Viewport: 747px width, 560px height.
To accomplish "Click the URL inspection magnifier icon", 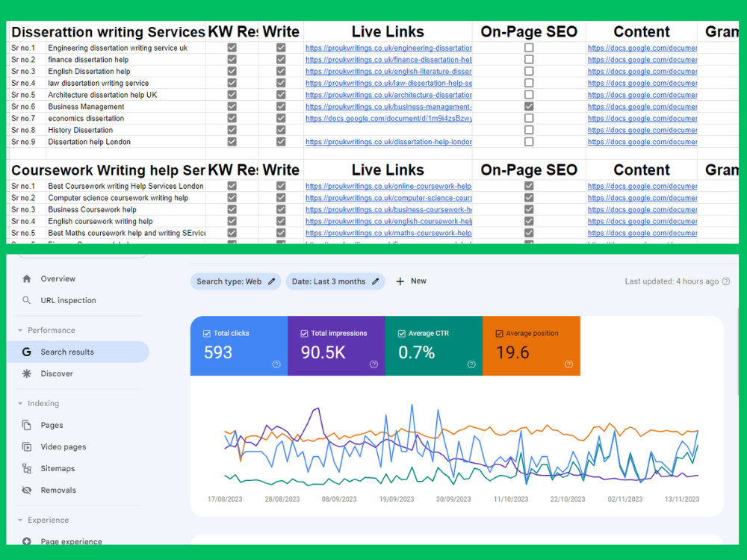I will [x=27, y=300].
